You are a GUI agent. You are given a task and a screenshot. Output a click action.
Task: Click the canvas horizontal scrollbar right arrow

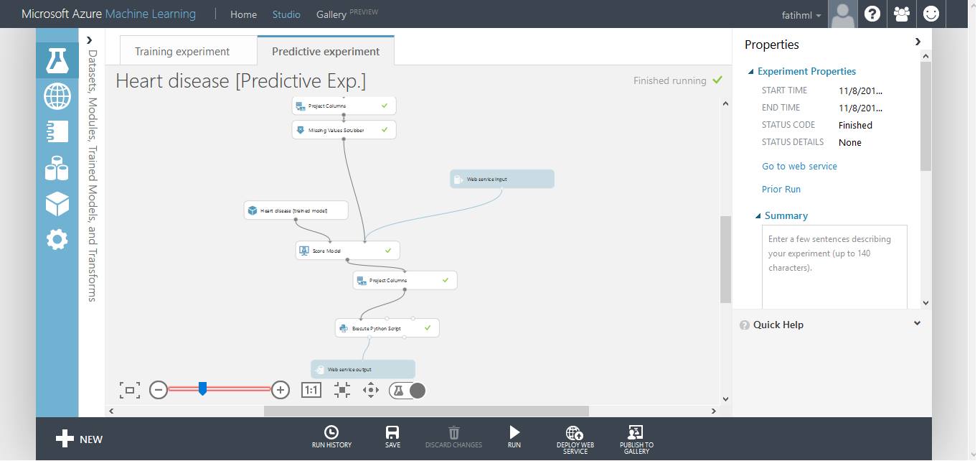(x=713, y=411)
